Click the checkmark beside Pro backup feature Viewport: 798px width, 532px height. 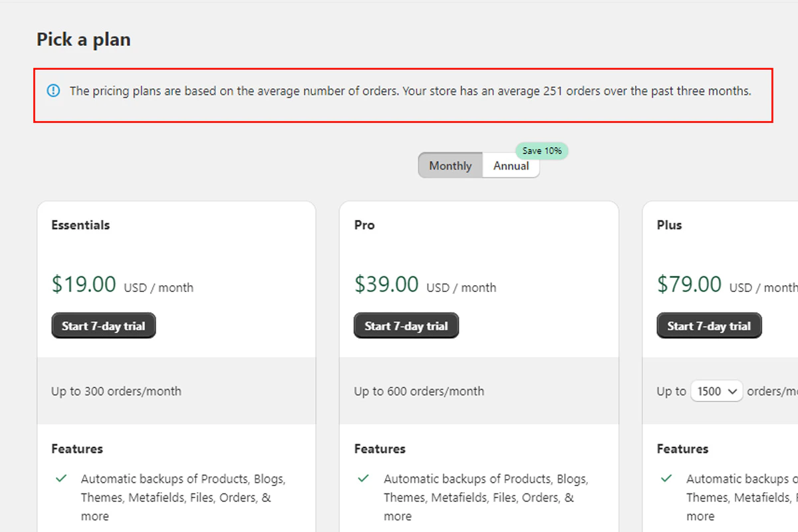363,478
